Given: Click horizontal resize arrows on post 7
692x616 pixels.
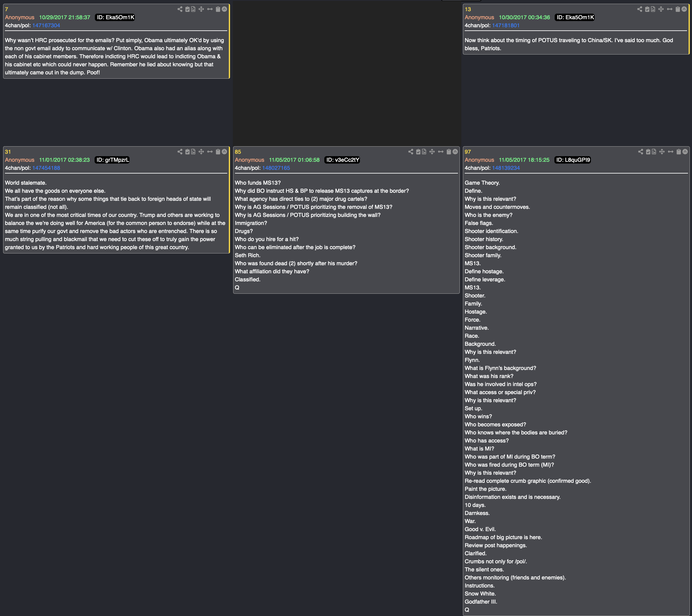Looking at the screenshot, I should 210,9.
